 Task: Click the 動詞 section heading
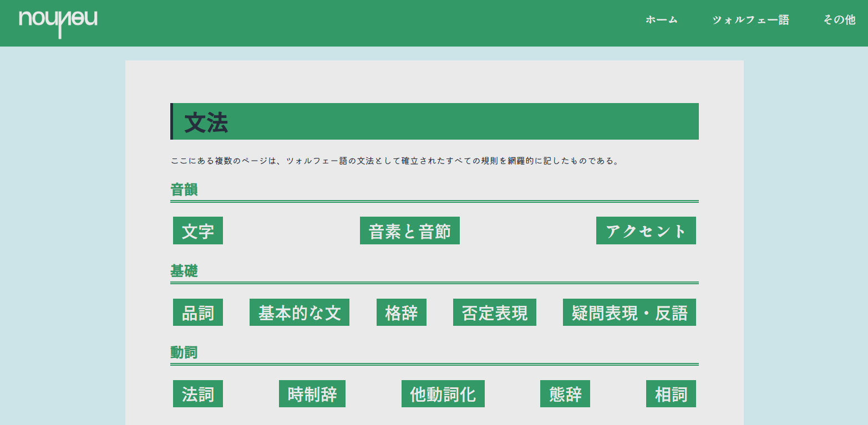point(184,352)
